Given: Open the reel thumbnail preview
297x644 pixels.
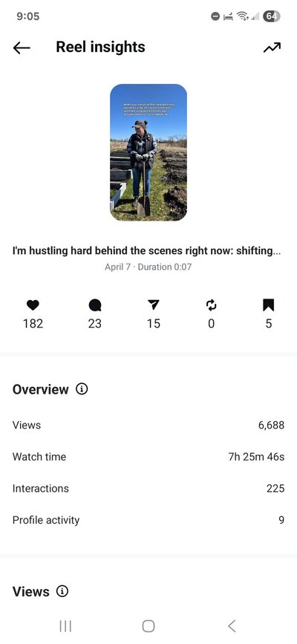Looking at the screenshot, I should click(x=148, y=152).
